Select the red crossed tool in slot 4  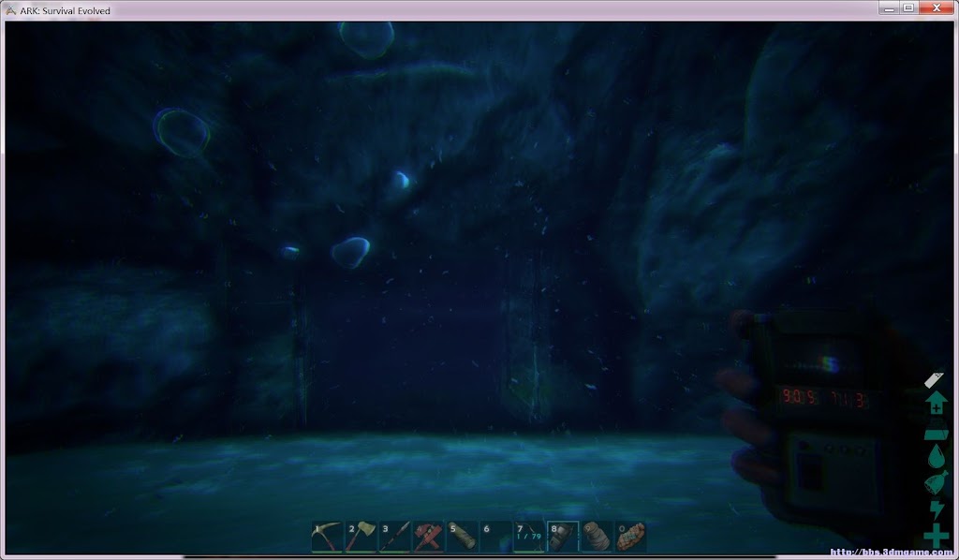(x=428, y=537)
